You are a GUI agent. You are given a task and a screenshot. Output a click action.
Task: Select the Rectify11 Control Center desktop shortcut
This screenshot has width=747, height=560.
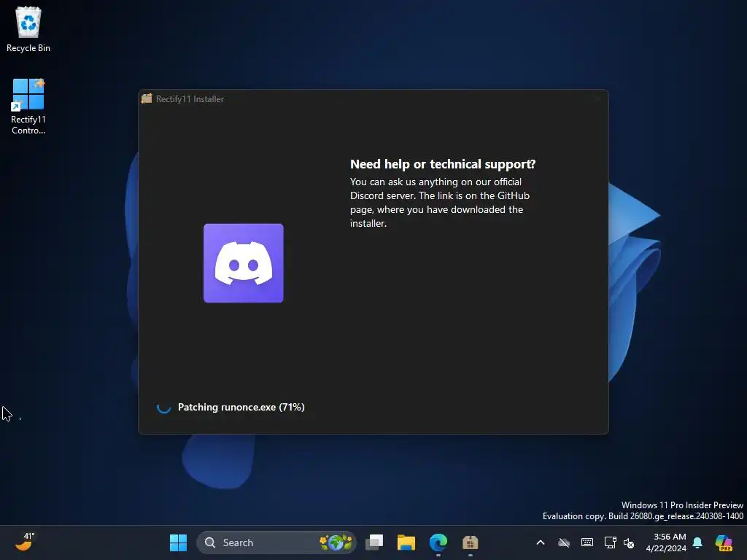tap(28, 106)
